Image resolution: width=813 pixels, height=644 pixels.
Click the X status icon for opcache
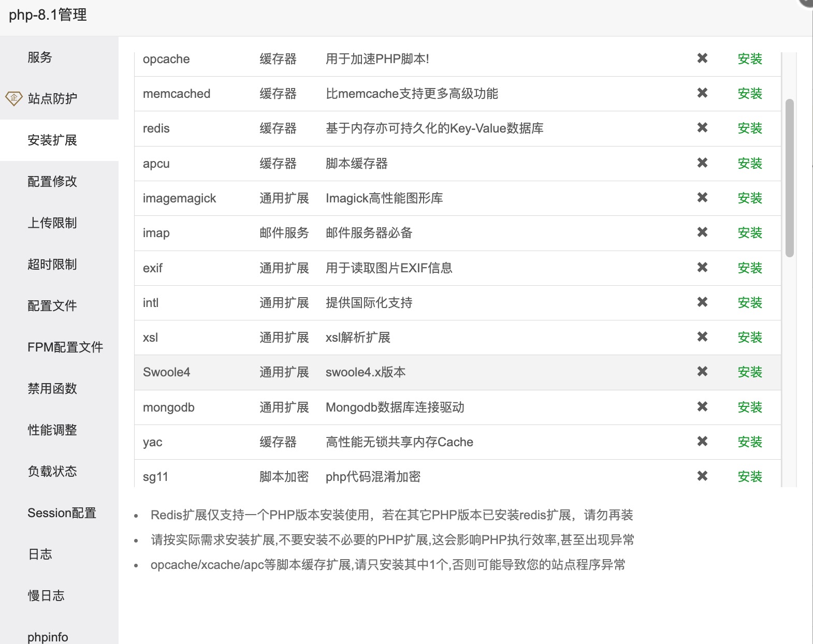coord(702,58)
